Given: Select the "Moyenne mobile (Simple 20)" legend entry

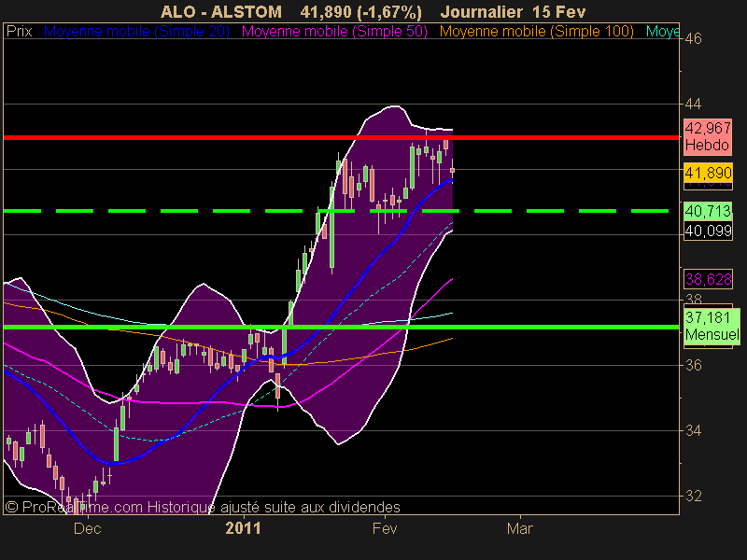Looking at the screenshot, I should (x=136, y=32).
